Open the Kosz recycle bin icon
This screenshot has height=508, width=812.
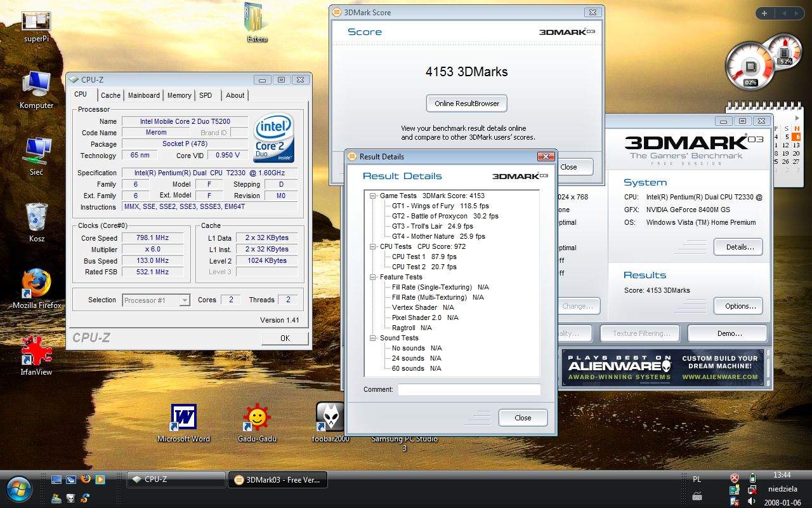[36, 222]
